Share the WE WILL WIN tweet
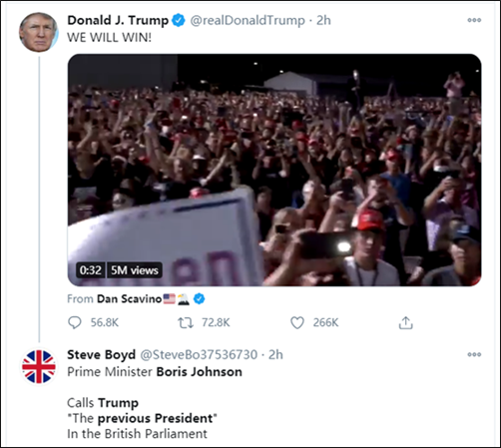 pos(405,322)
